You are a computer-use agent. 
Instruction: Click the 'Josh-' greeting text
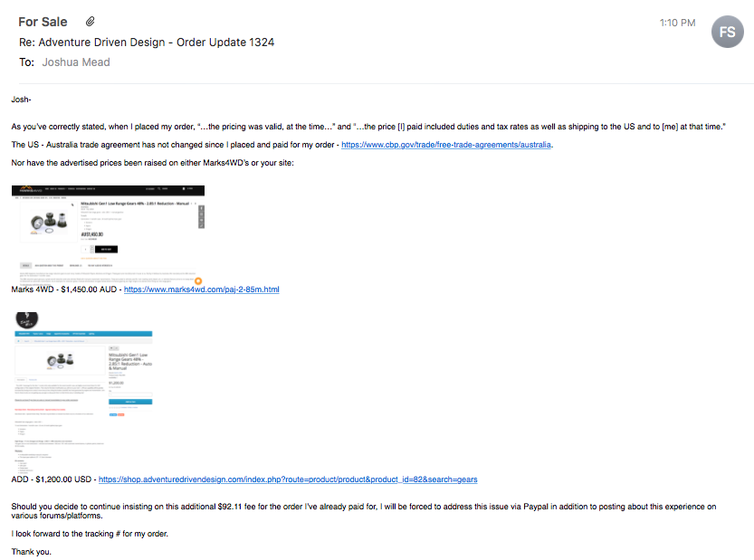[21, 100]
